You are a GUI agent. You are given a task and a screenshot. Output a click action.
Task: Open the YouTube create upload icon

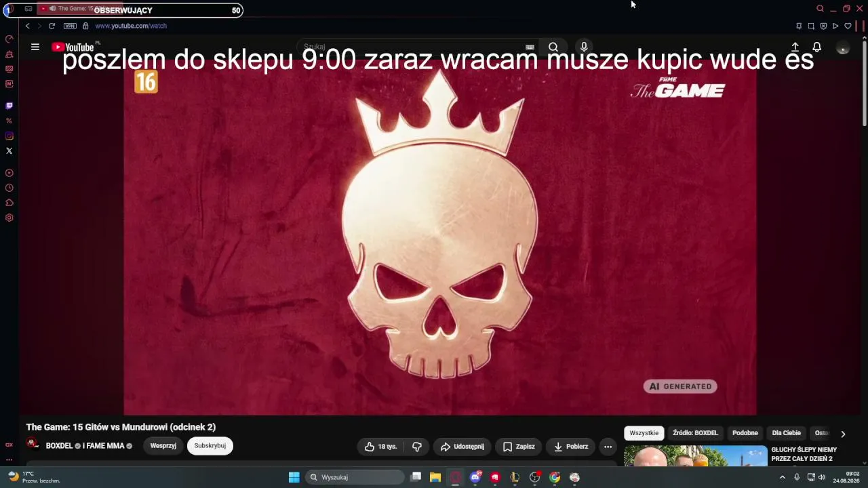(795, 47)
